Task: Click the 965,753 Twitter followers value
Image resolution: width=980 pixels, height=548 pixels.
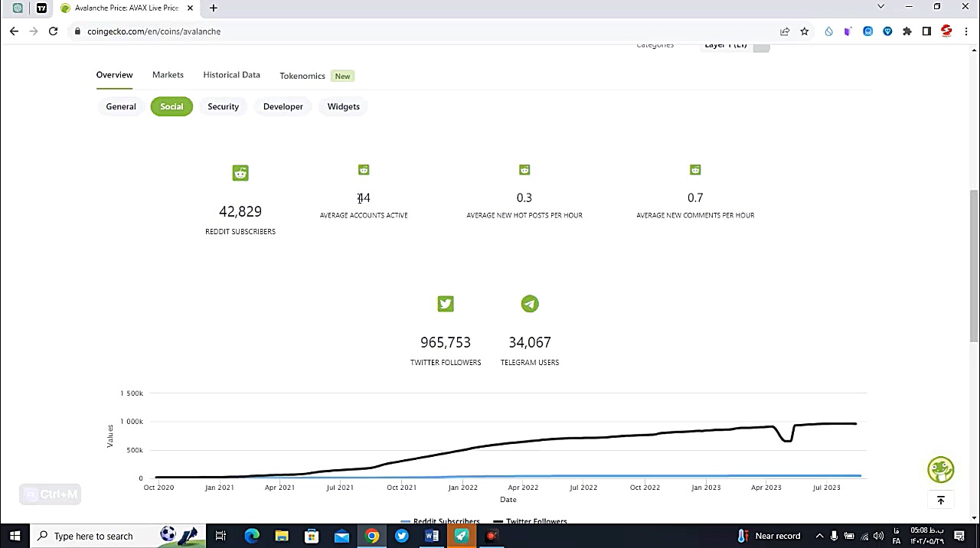Action: coord(446,342)
